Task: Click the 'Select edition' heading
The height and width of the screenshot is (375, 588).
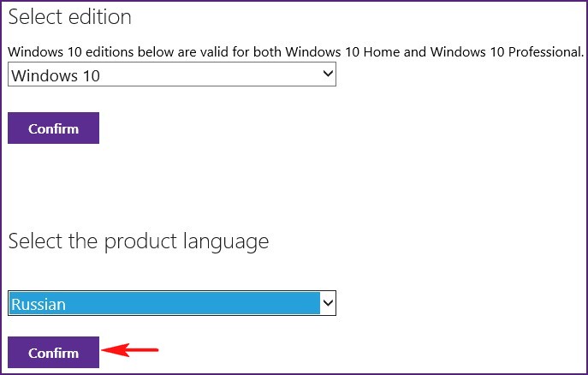Action: coord(69,17)
